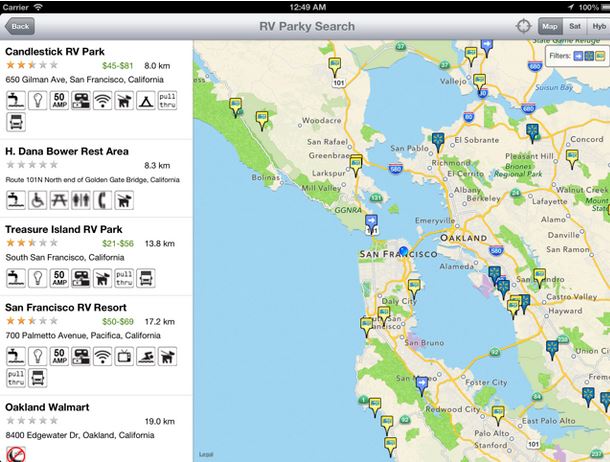
Task: Open H. Dana Bower Rest Area listing
Action: click(x=96, y=178)
